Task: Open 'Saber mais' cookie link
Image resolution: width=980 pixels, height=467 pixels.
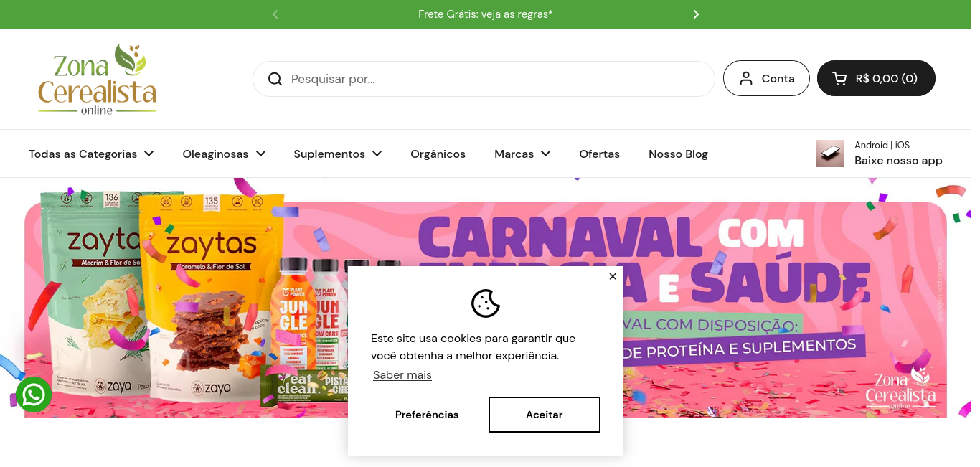Action: click(402, 375)
